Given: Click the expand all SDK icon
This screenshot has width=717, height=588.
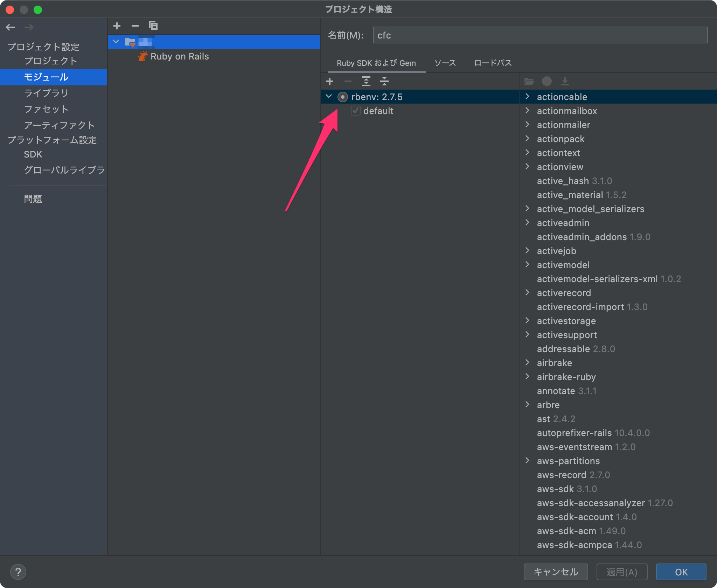Looking at the screenshot, I should (x=366, y=82).
